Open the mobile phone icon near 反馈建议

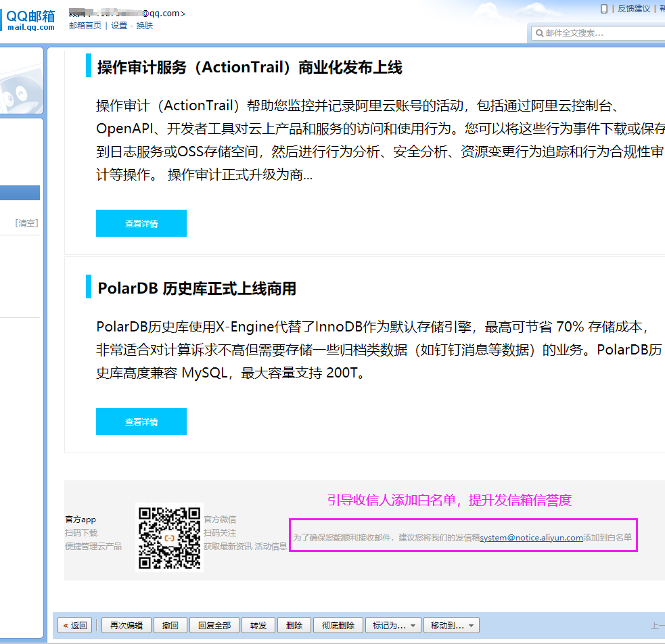pos(604,9)
